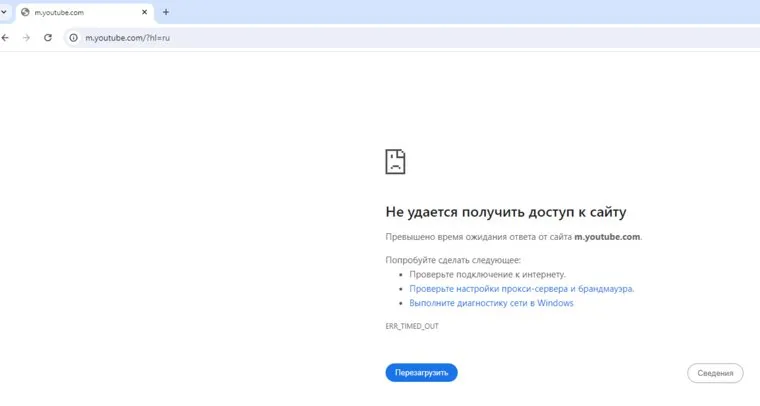Open the Сведения details button
Image resolution: width=760 pixels, height=406 pixels.
point(715,373)
